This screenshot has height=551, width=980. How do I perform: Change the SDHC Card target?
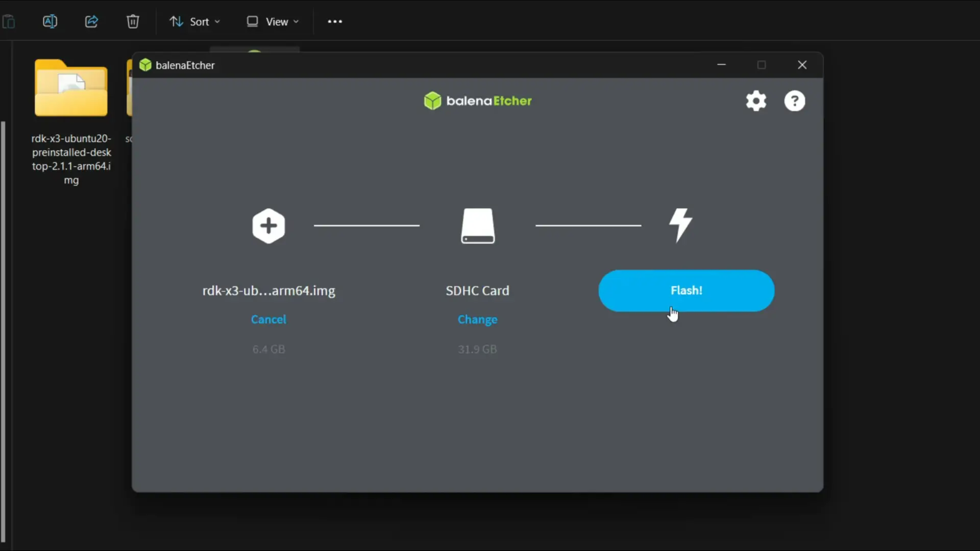[x=477, y=319]
